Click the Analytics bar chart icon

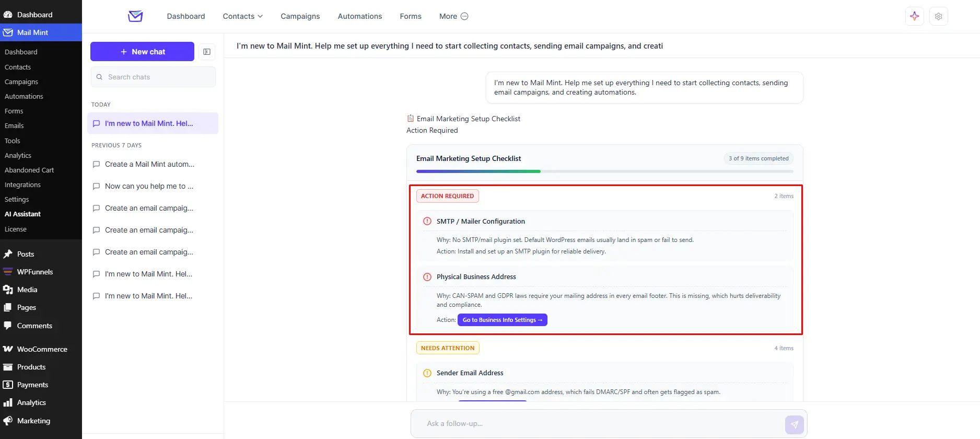point(8,402)
